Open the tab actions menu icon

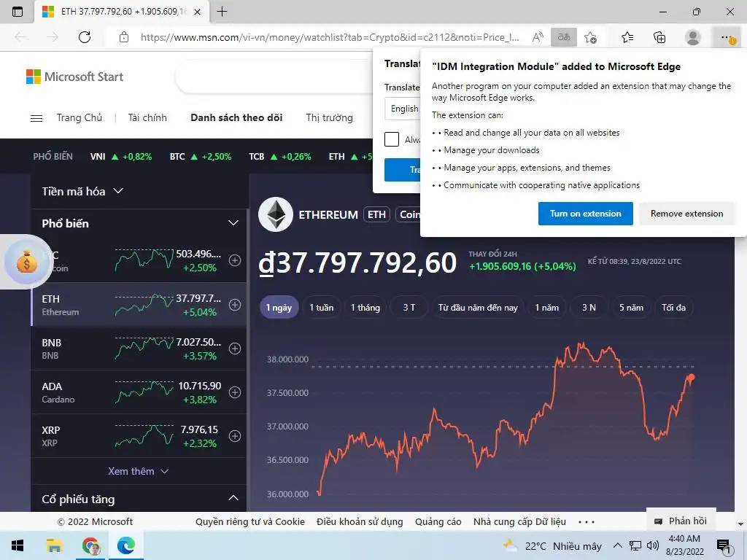click(18, 12)
